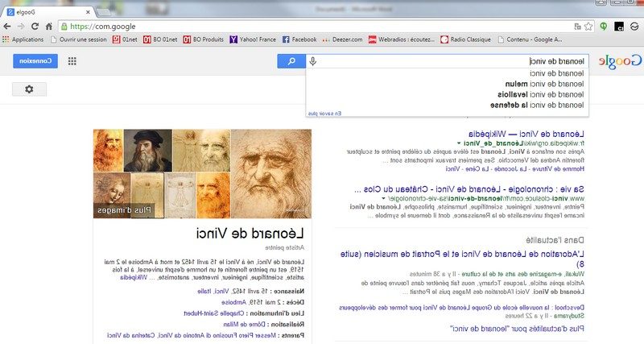Select the elgooG browser tab
Screen dimensions: 644x344
[x=49, y=12]
